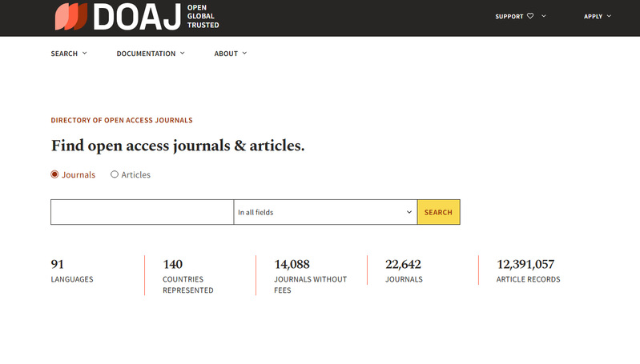Select the Journals radio button
This screenshot has width=640, height=364.
tap(54, 174)
